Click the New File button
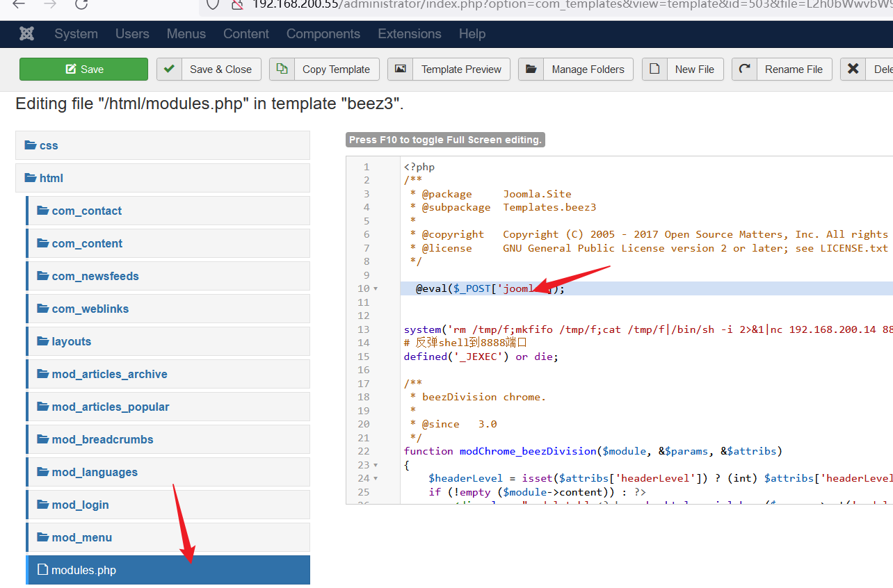Image resolution: width=893 pixels, height=588 pixels. pos(683,69)
